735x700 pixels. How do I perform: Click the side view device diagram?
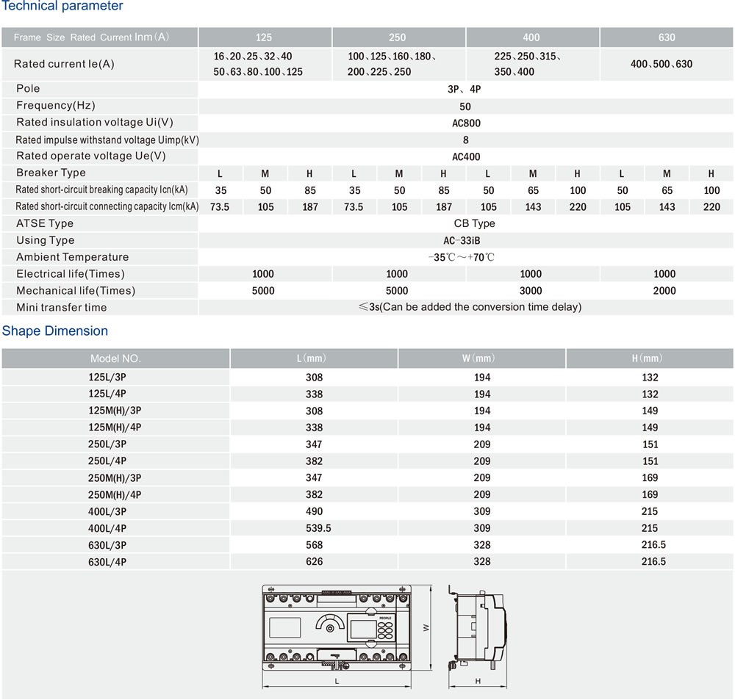(x=477, y=627)
